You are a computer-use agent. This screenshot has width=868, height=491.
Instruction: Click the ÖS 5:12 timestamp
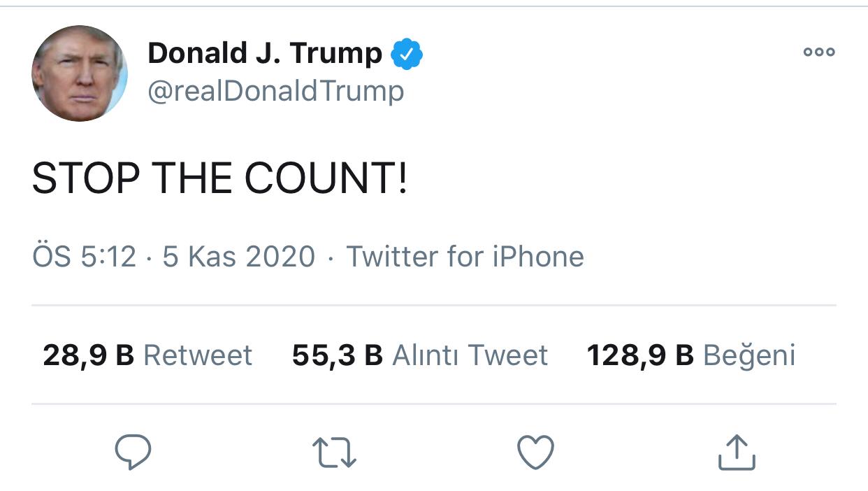(x=84, y=257)
